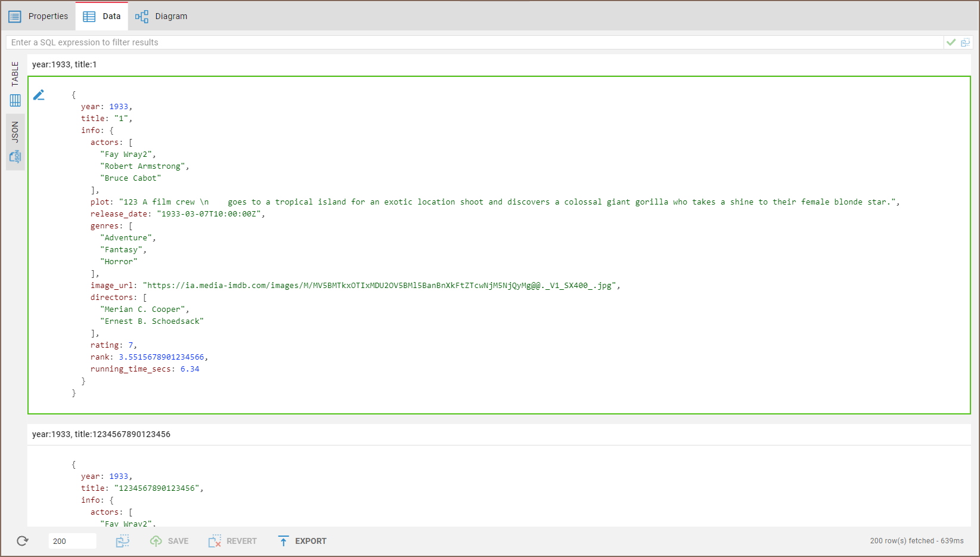Select the fetch size field showing 200

pyautogui.click(x=72, y=541)
